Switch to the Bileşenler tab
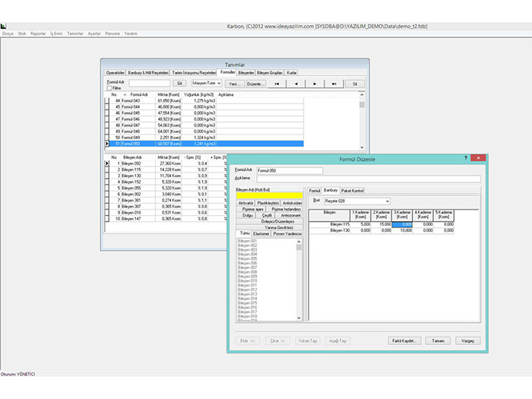Viewport: 532px width, 399px height. [246, 71]
